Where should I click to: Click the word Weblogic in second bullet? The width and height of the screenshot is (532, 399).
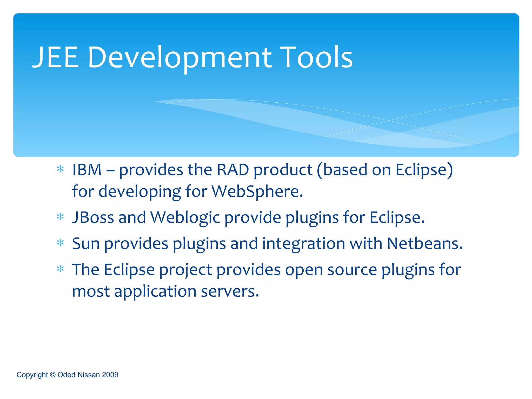pos(185,217)
